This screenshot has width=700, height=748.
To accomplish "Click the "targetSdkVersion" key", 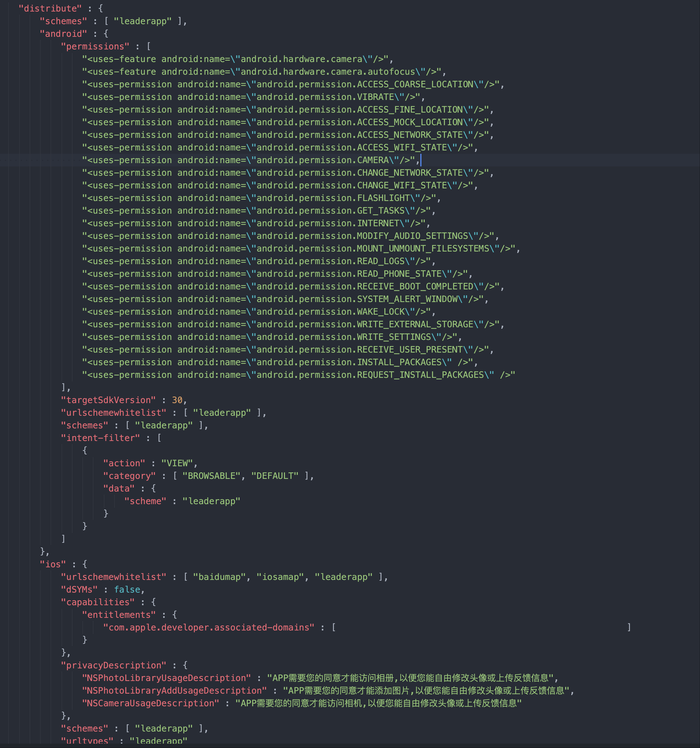I will click(x=108, y=400).
